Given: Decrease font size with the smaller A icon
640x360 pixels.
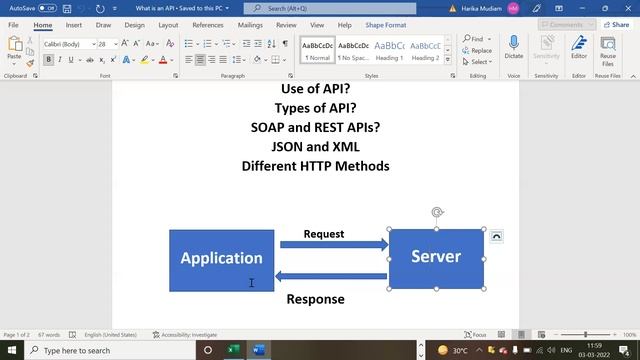Looking at the screenshot, I should click(137, 43).
